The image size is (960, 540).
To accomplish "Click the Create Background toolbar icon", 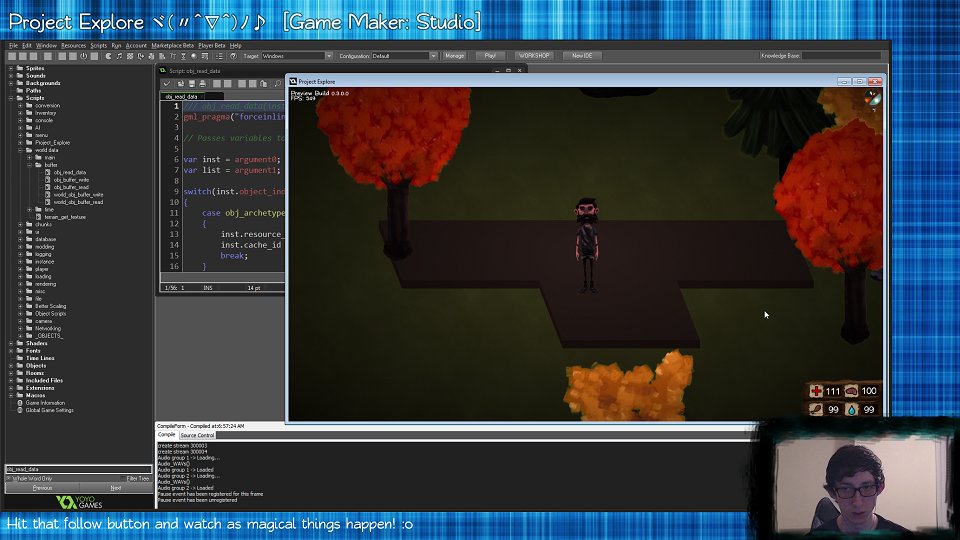I will [x=130, y=56].
